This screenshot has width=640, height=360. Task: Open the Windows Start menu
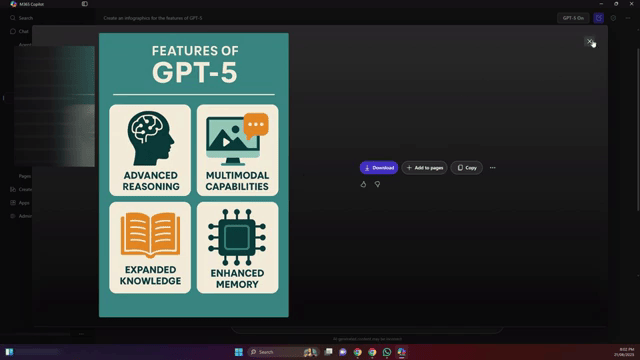pyautogui.click(x=239, y=352)
